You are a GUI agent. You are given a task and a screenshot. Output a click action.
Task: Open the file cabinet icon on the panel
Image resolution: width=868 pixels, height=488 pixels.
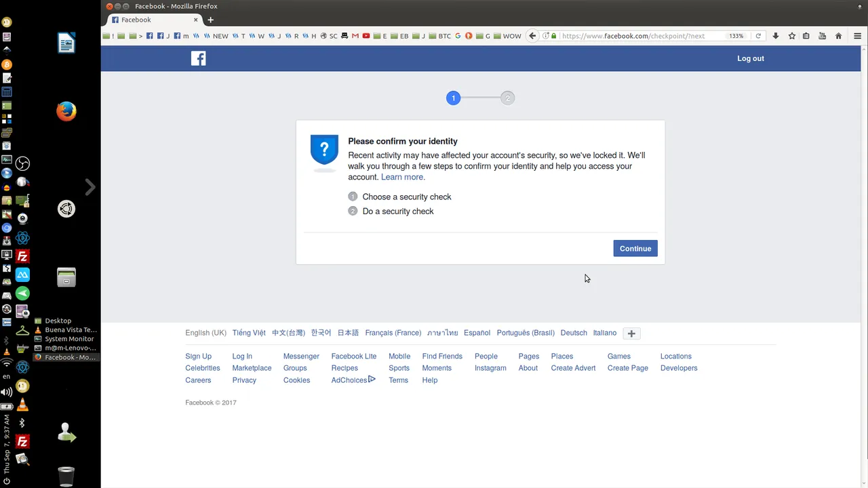pyautogui.click(x=66, y=277)
